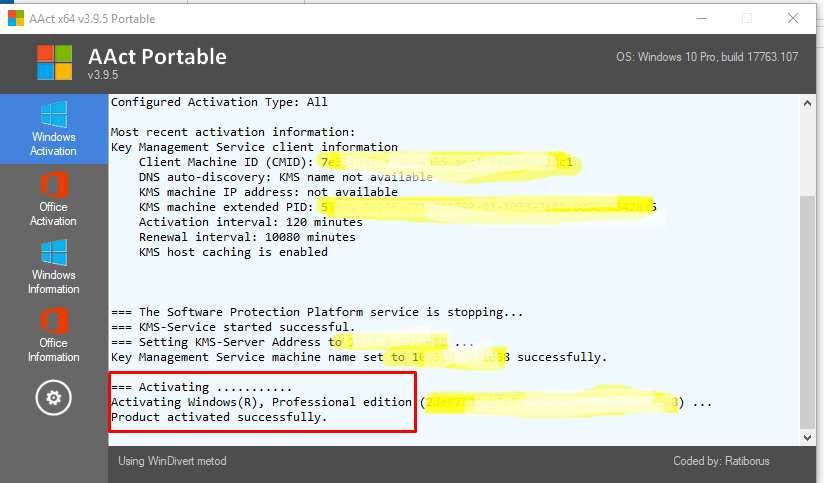
Task: Click the "KMS host caching is enabled" line
Action: 233,252
